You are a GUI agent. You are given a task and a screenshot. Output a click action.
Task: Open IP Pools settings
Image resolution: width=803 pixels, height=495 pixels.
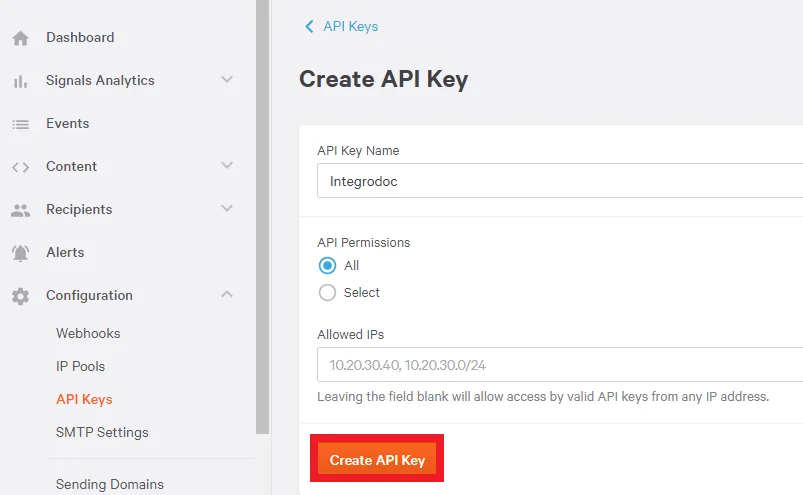[80, 367]
